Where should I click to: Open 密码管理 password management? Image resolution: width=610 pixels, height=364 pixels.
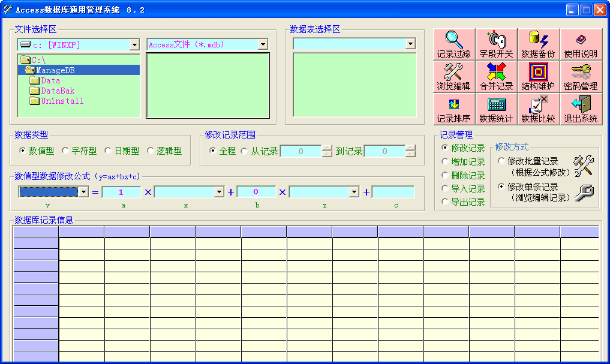pyautogui.click(x=581, y=77)
